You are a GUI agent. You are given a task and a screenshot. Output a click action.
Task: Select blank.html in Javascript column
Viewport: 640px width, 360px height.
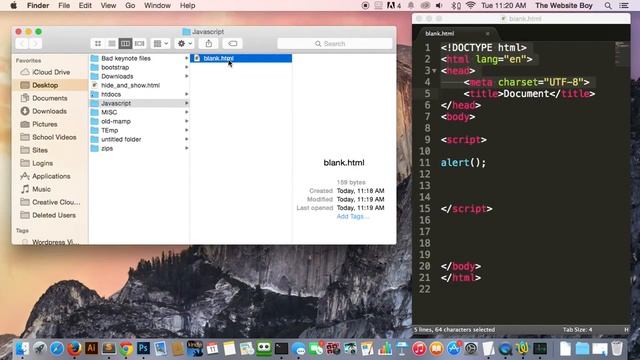click(241, 58)
